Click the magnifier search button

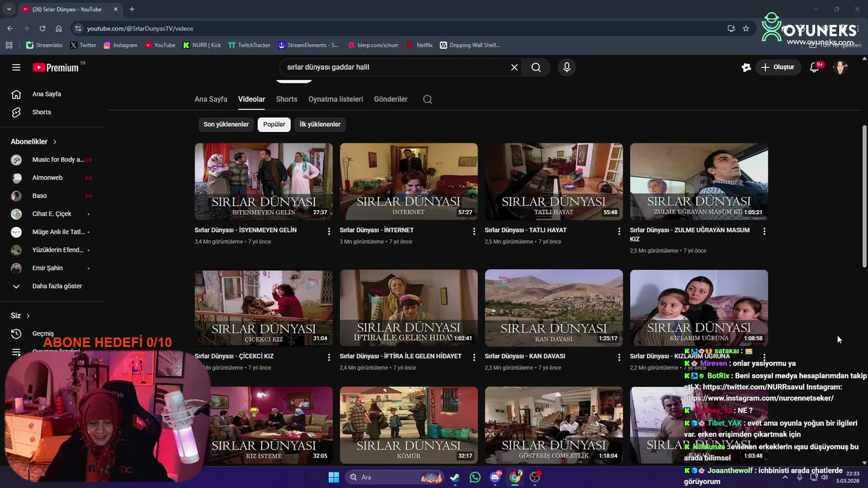pos(536,67)
